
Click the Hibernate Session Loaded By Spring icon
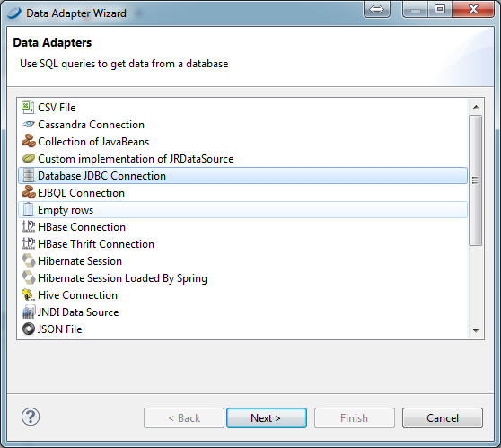pos(29,277)
